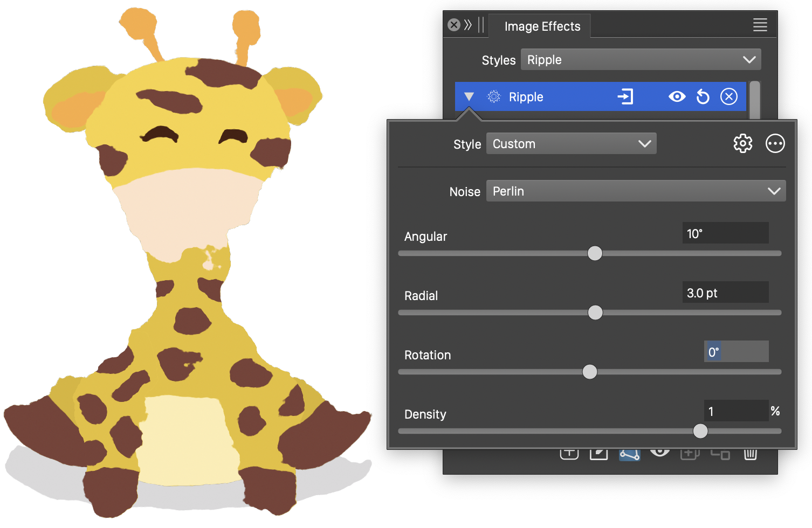Viewport: 812px width, 528px height.
Task: Click the double-chevron collapse panel icon
Action: [467, 25]
